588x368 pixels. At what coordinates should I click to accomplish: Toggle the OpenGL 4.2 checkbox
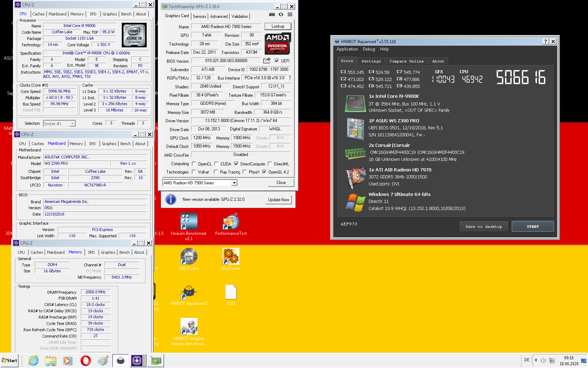(264, 172)
